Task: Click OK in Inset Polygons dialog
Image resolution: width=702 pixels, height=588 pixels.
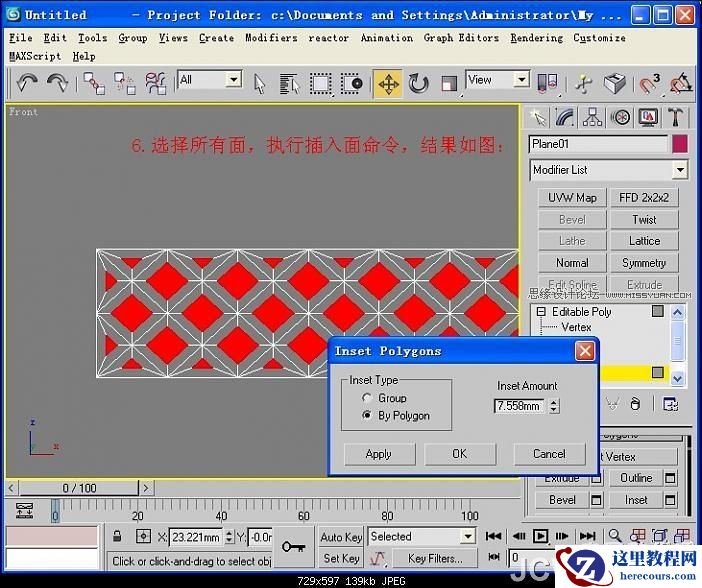Action: point(460,454)
